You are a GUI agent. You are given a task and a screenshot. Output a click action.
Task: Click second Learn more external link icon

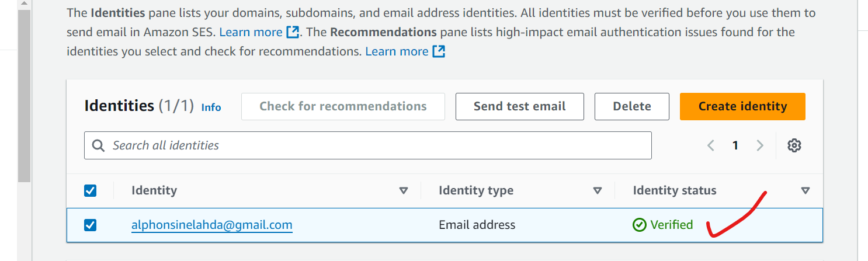(x=439, y=51)
